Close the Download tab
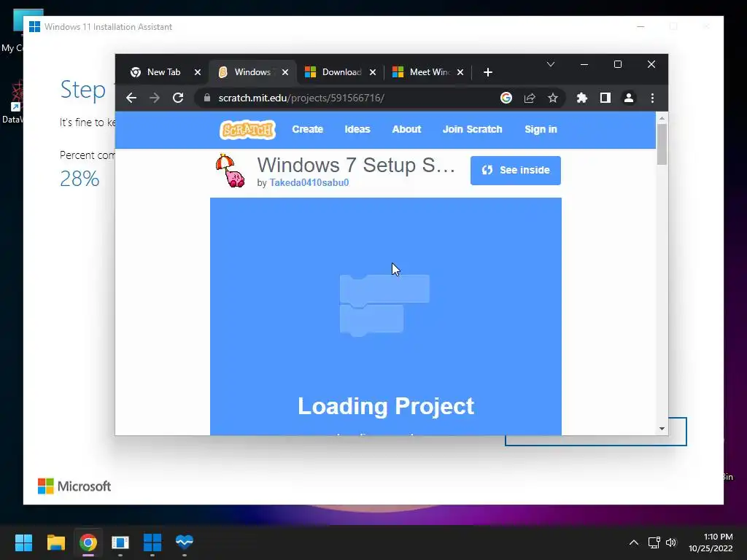This screenshot has height=560, width=747. pos(373,72)
